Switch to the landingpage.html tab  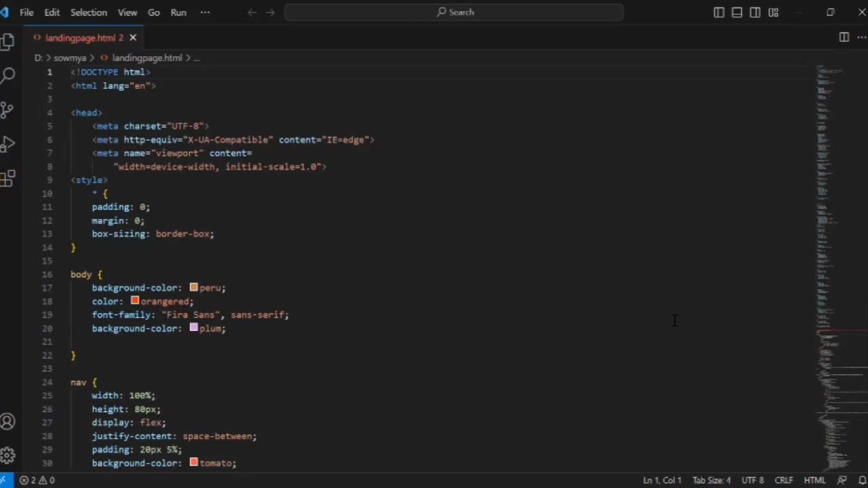pos(80,38)
